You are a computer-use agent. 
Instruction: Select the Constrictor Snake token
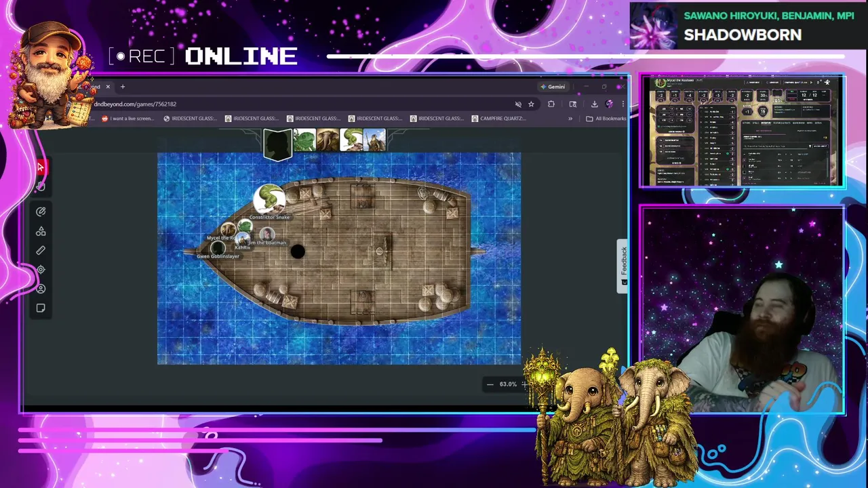click(x=269, y=199)
